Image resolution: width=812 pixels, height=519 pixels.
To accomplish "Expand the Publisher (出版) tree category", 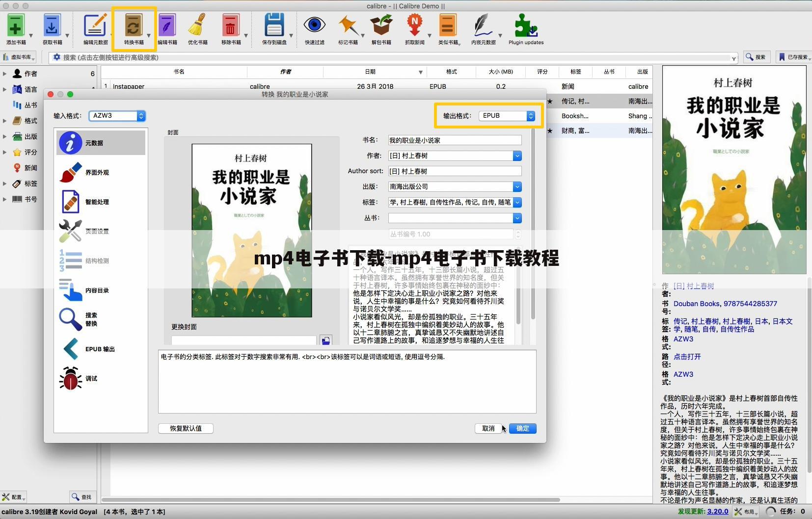I will point(4,136).
